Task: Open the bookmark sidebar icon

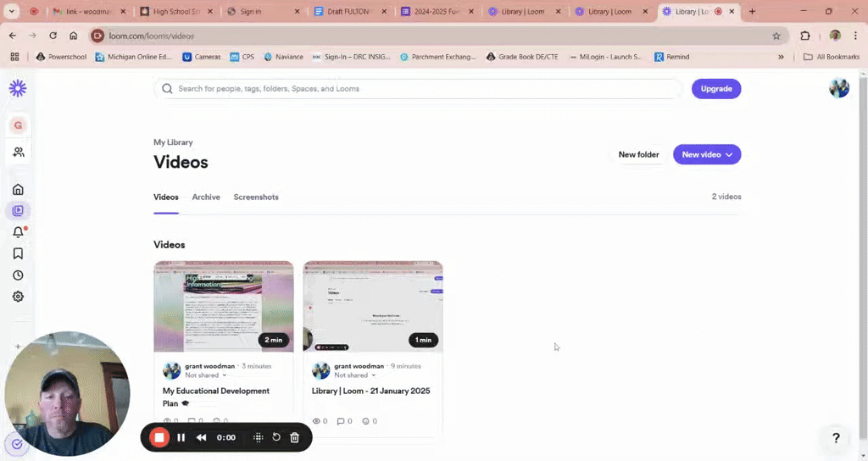Action: [x=18, y=253]
